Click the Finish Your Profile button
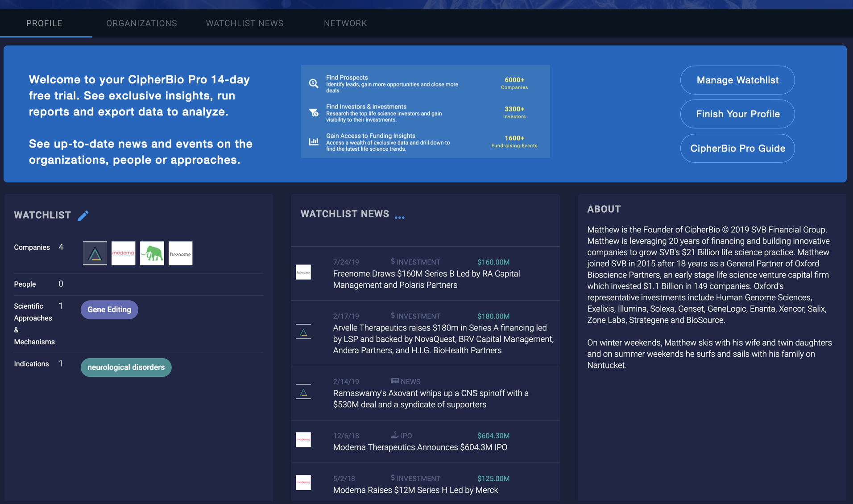Screen dimensions: 853x504 737,114
